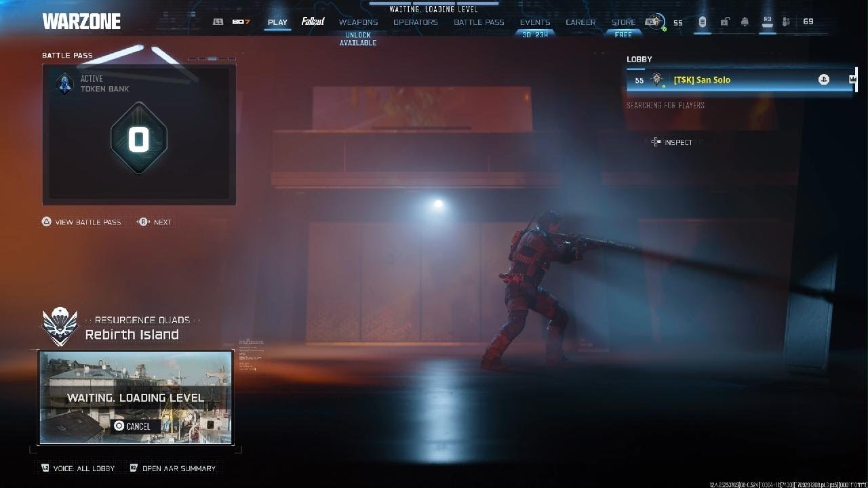Click the L1 shoulder button icon
Screen dimensions: 868x488
tap(218, 22)
